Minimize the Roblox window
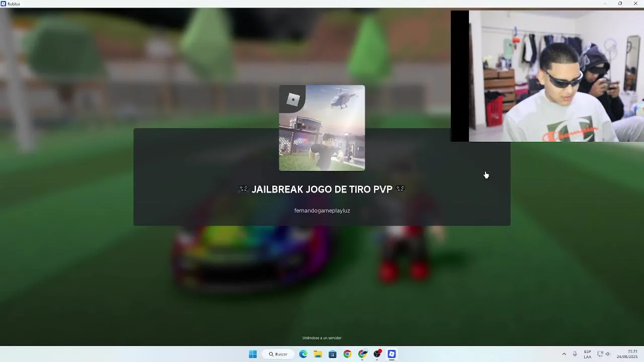 coord(605,4)
